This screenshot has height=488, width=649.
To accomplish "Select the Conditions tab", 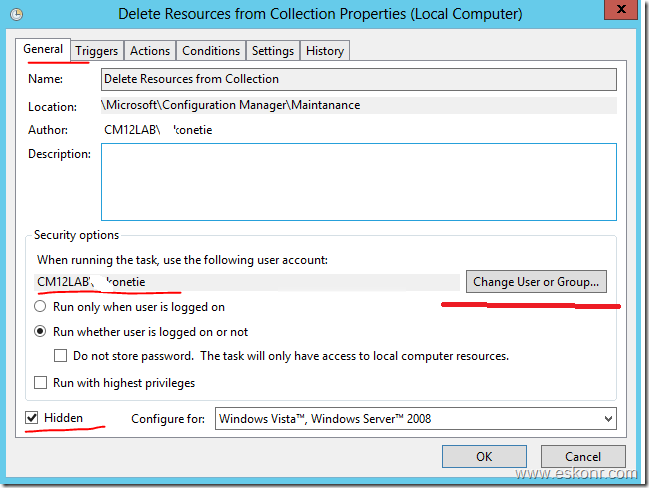I will [211, 51].
